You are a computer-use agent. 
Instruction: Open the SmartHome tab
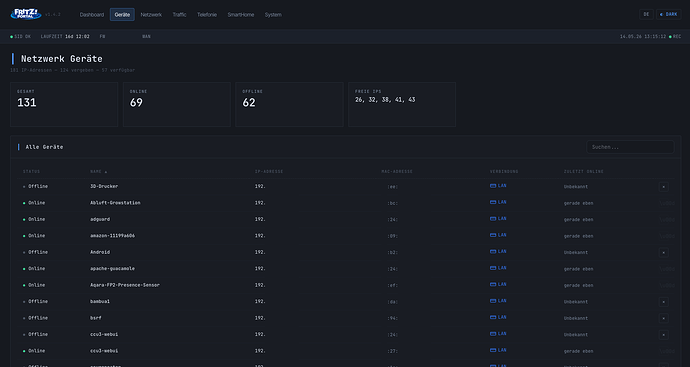pyautogui.click(x=241, y=15)
